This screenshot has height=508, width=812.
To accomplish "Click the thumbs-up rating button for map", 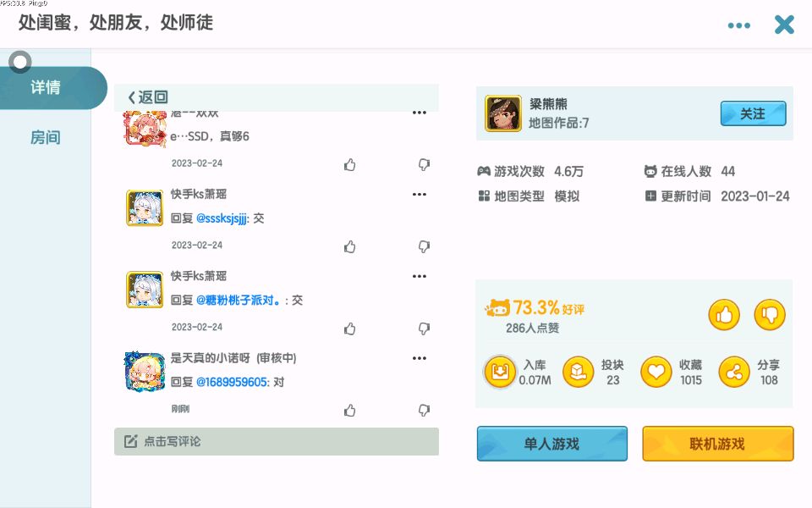I will tap(724, 316).
